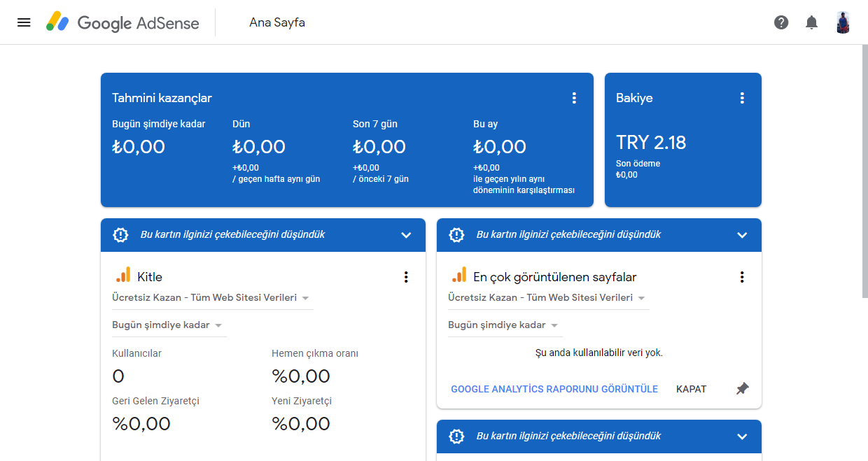The height and width of the screenshot is (461, 868).
Task: Click info badge above En çok görüntülenen sayfalar
Action: click(456, 235)
